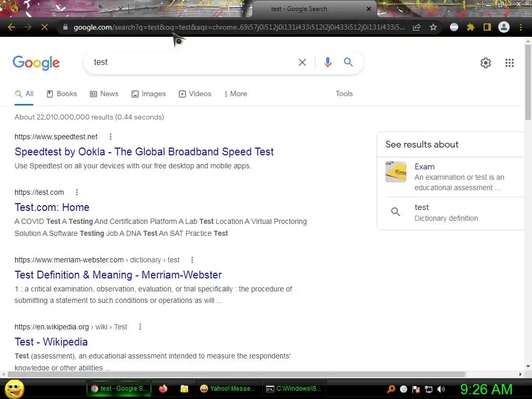The image size is (532, 399).
Task: Open Speedtest by Ookla result
Action: point(144,152)
